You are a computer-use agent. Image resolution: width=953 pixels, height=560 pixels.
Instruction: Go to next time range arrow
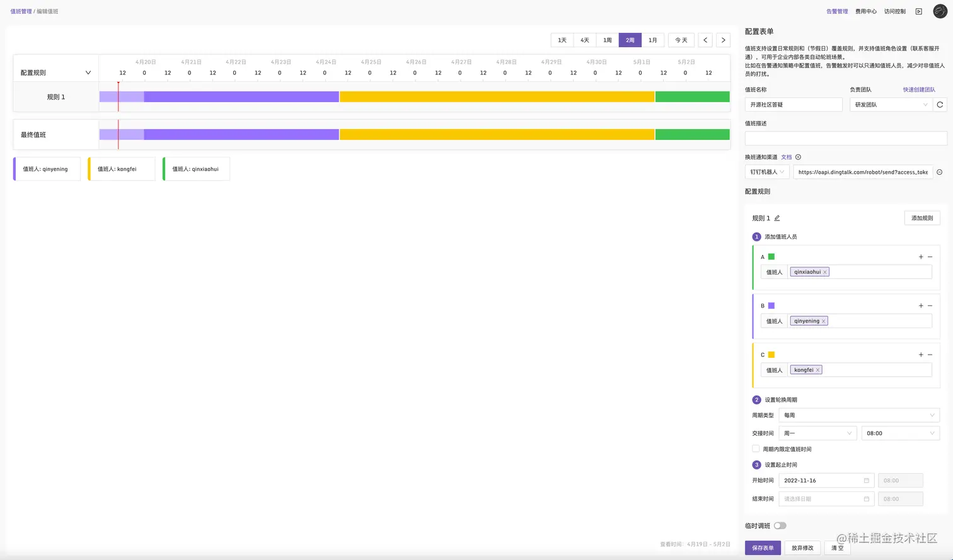pos(723,40)
